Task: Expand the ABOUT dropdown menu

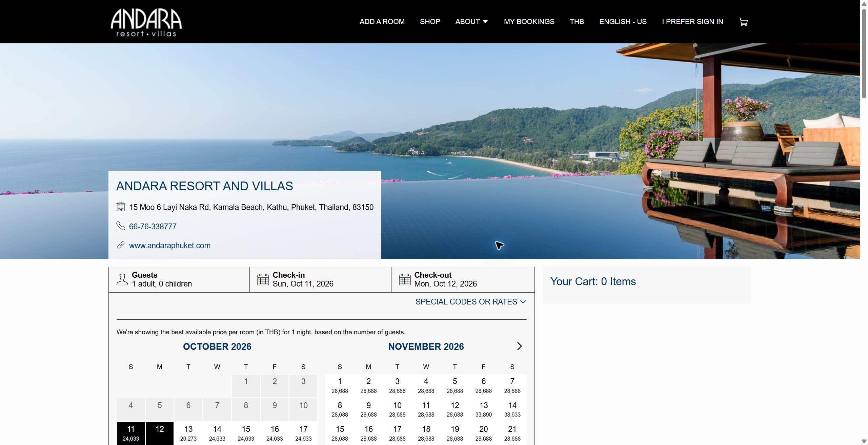Action: click(x=472, y=22)
